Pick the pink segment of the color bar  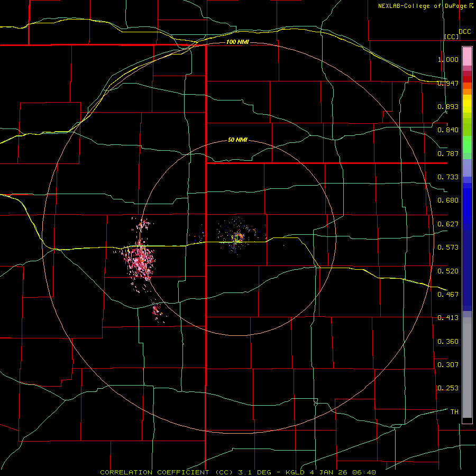pyautogui.click(x=467, y=57)
